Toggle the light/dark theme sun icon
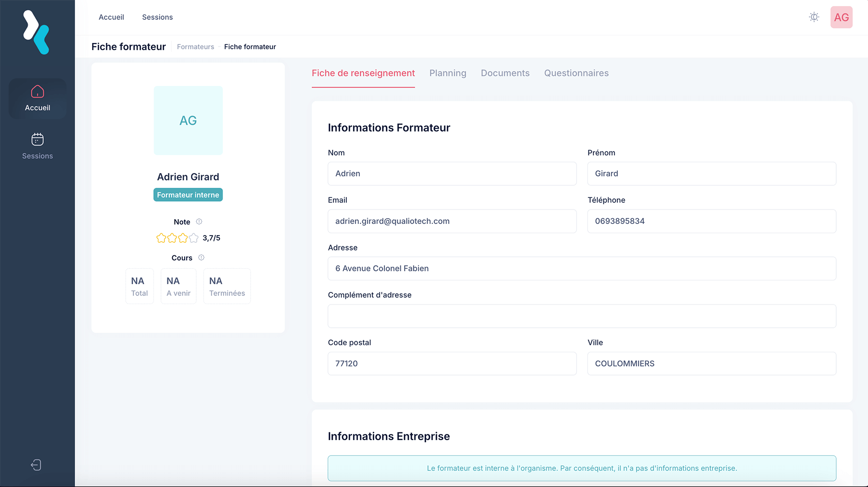Viewport: 868px width, 487px height. click(x=814, y=17)
